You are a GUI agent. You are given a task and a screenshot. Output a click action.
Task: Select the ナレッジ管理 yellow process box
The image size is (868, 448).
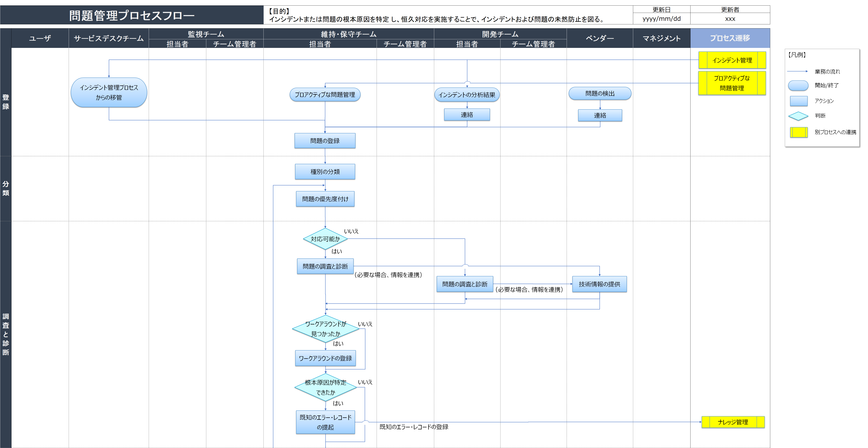(x=733, y=422)
